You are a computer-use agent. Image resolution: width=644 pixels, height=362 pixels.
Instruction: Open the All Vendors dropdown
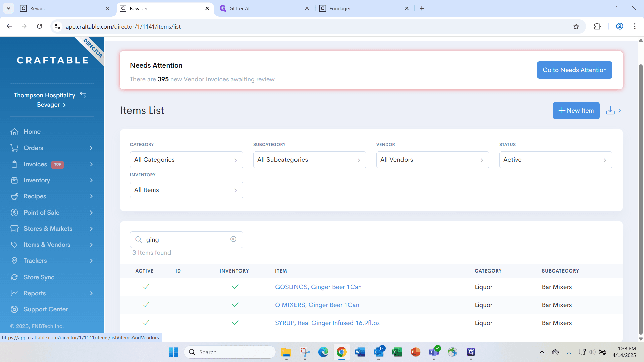point(433,160)
